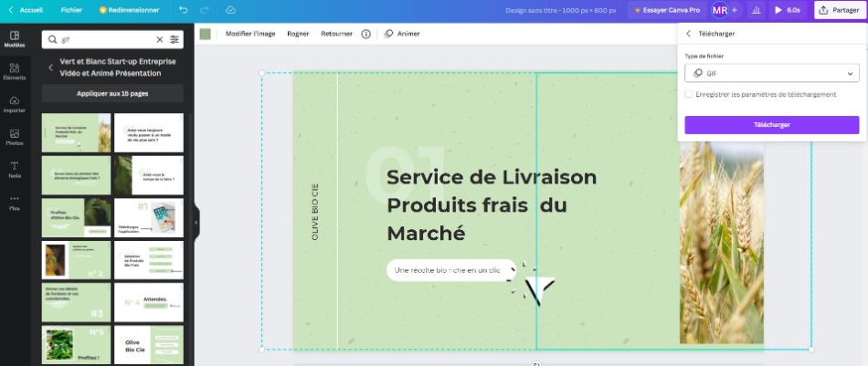Click the undo arrow icon
Screen dimensions: 868x366
coord(184,10)
